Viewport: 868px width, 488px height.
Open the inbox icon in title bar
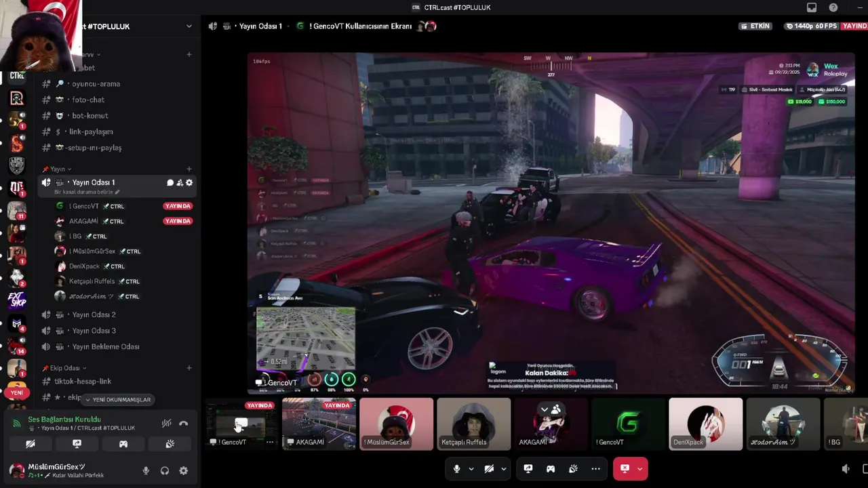pos(812,7)
